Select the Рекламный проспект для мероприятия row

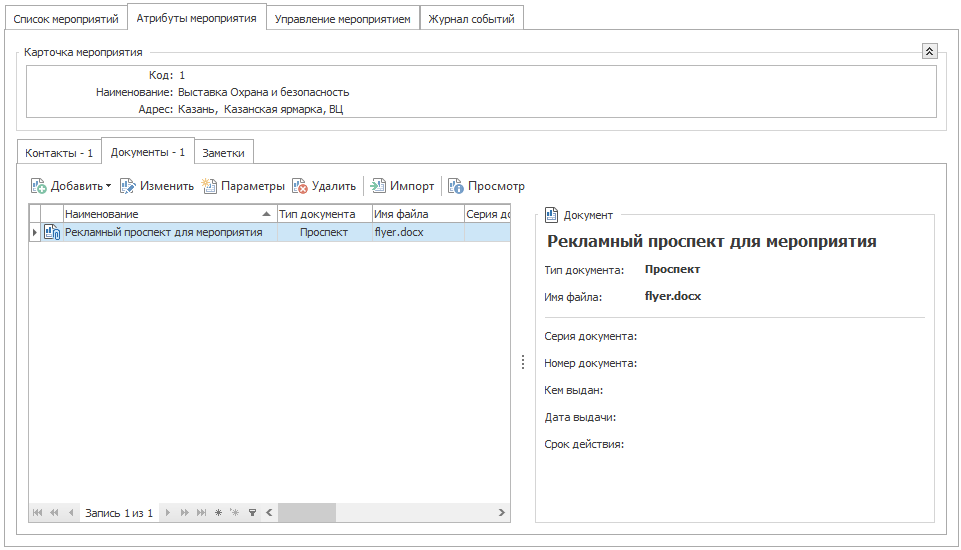(x=270, y=232)
